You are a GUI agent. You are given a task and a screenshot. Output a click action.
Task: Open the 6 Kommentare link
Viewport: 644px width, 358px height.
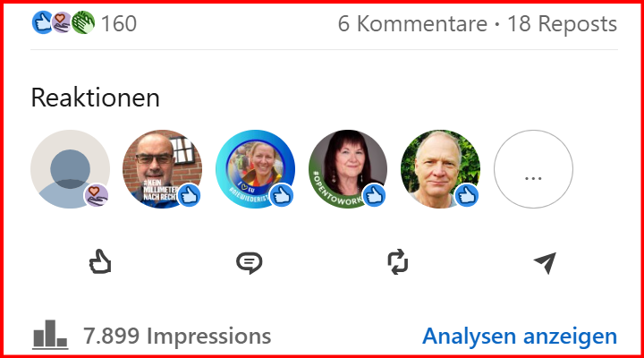click(412, 23)
